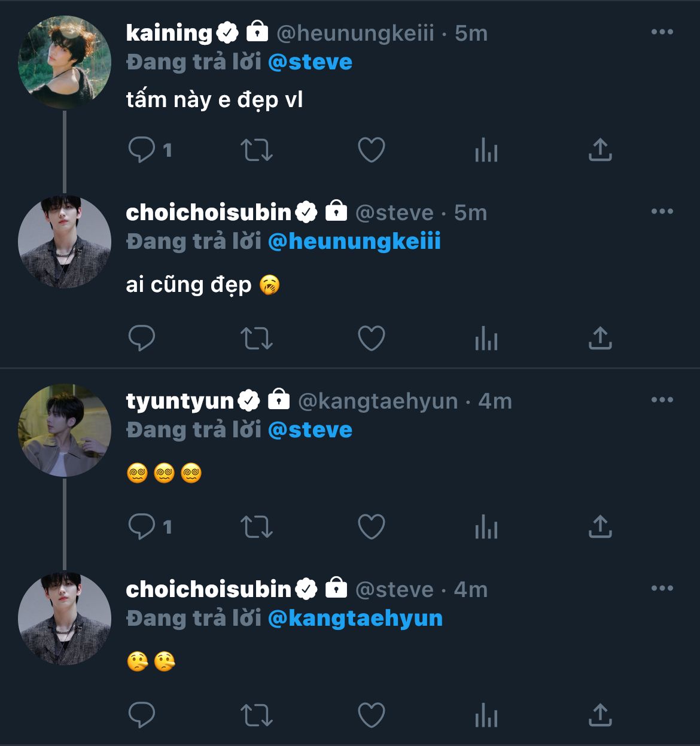This screenshot has width=700, height=746.
Task: Share the "ai cũng đẹp" tweet
Action: (600, 338)
